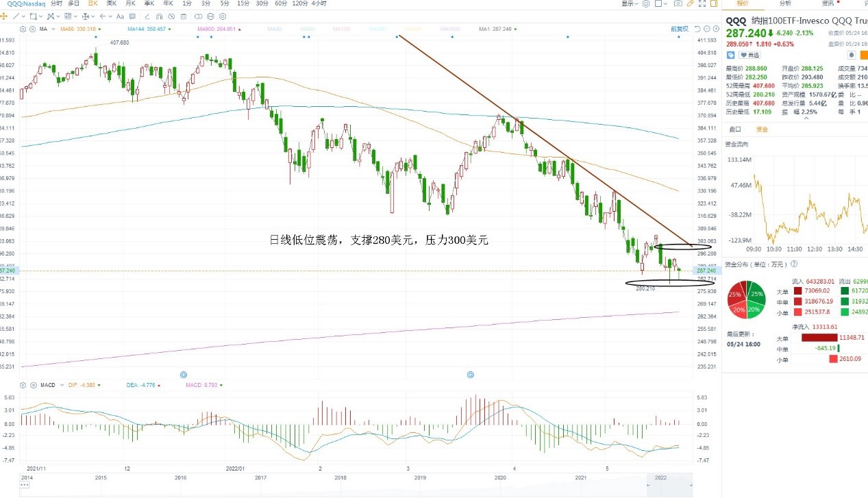Open drawing toolbar settings gear
868x498 pixels.
coord(223,16)
